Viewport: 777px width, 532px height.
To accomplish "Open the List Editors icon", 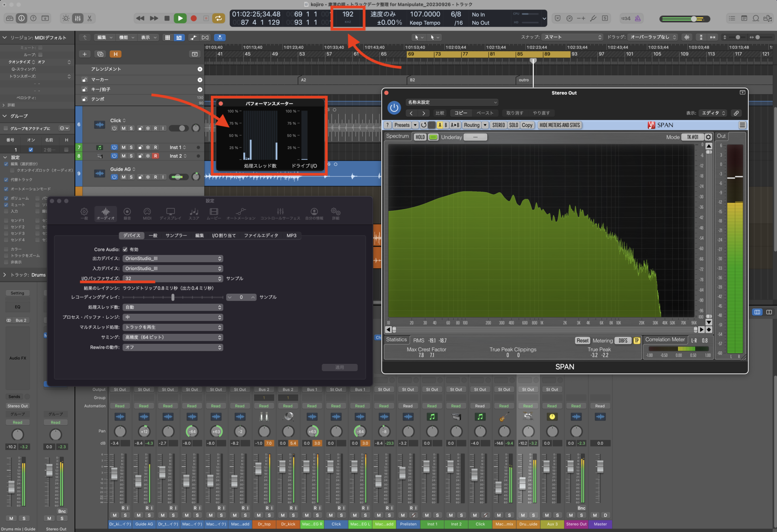I will pyautogui.click(x=732, y=18).
